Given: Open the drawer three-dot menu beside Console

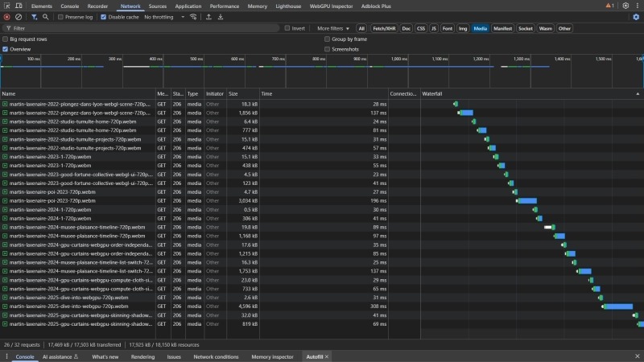Looking at the screenshot, I should pos(6,356).
